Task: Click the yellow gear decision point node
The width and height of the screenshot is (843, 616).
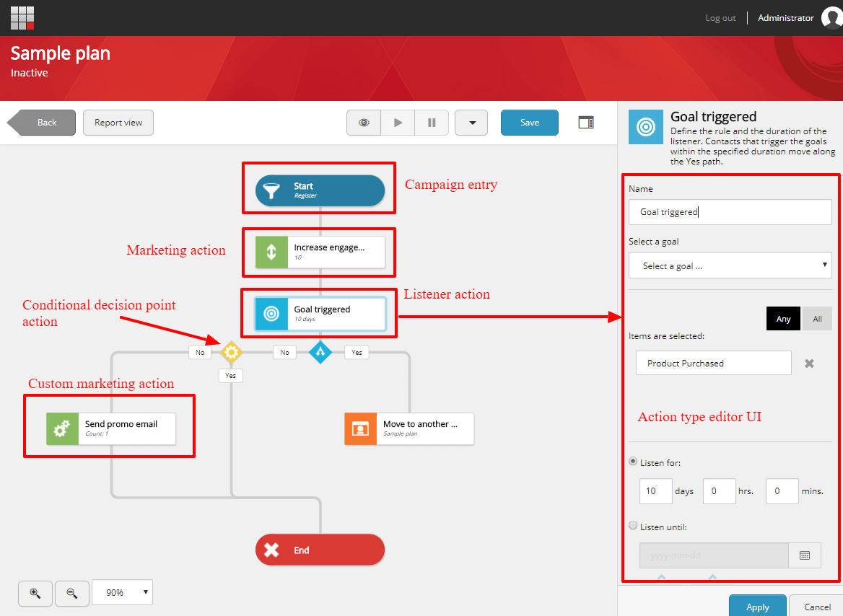Action: tap(231, 352)
